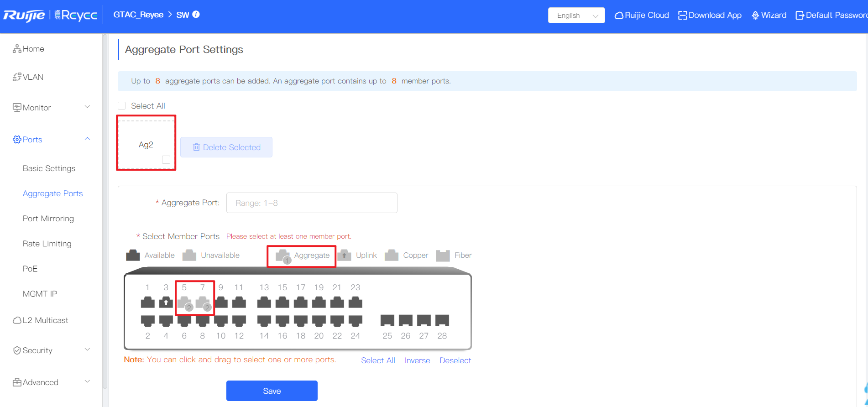
Task: Open the Download App link
Action: click(710, 15)
